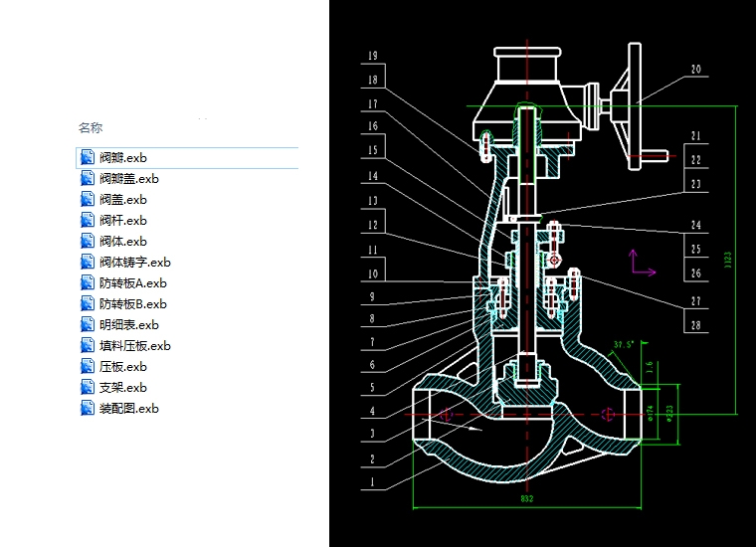Select the 填料压板.exb file name
The height and width of the screenshot is (547, 756).
[134, 346]
